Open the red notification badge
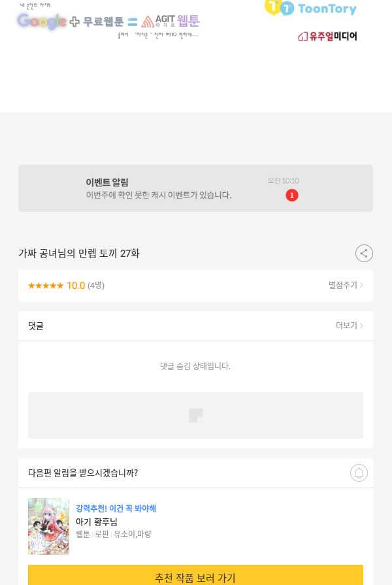The image size is (392, 585). point(291,195)
